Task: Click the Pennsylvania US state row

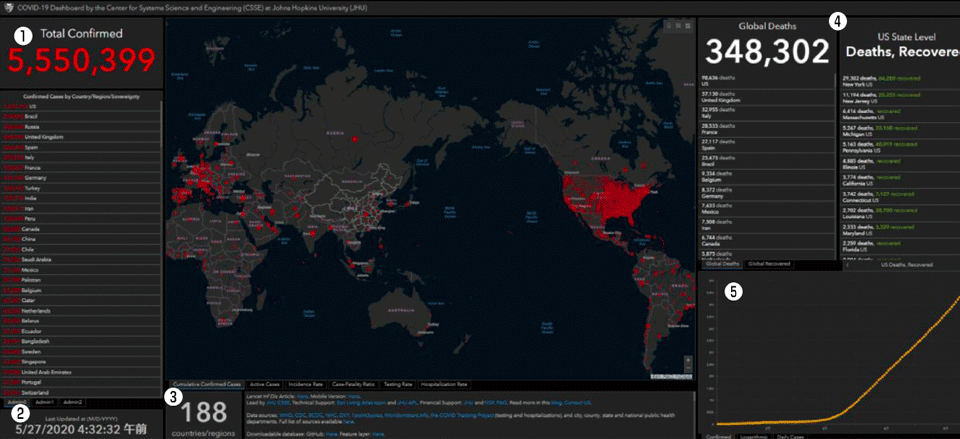Action: 900,146
